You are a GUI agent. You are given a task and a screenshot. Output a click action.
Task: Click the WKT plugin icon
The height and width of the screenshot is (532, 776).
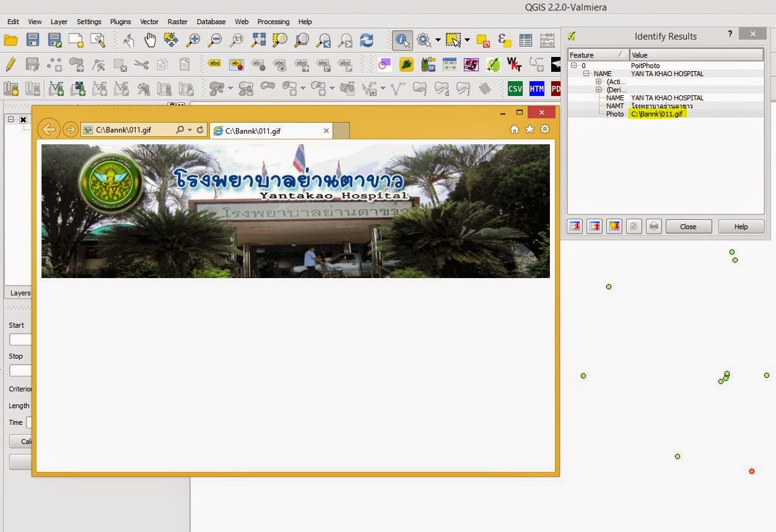(514, 64)
